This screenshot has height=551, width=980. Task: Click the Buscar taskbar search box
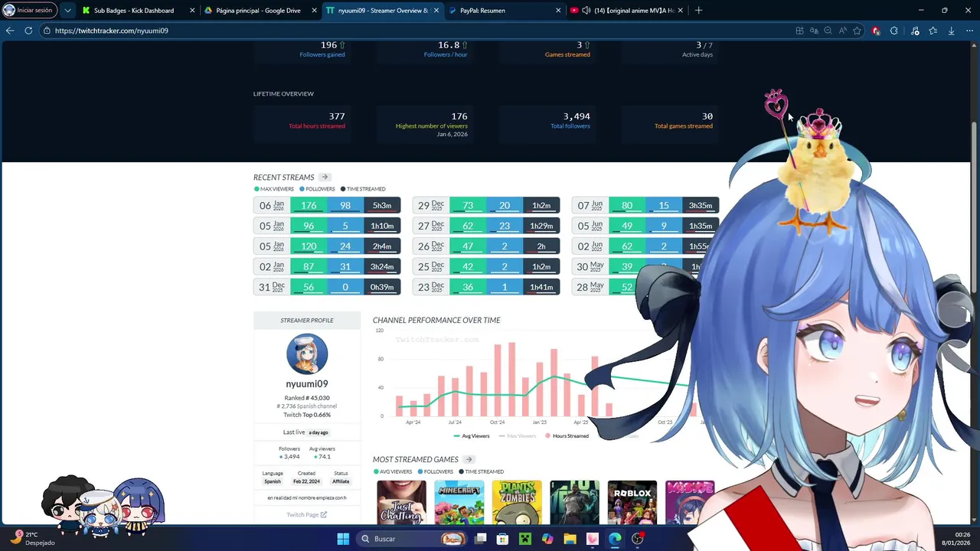pyautogui.click(x=411, y=539)
